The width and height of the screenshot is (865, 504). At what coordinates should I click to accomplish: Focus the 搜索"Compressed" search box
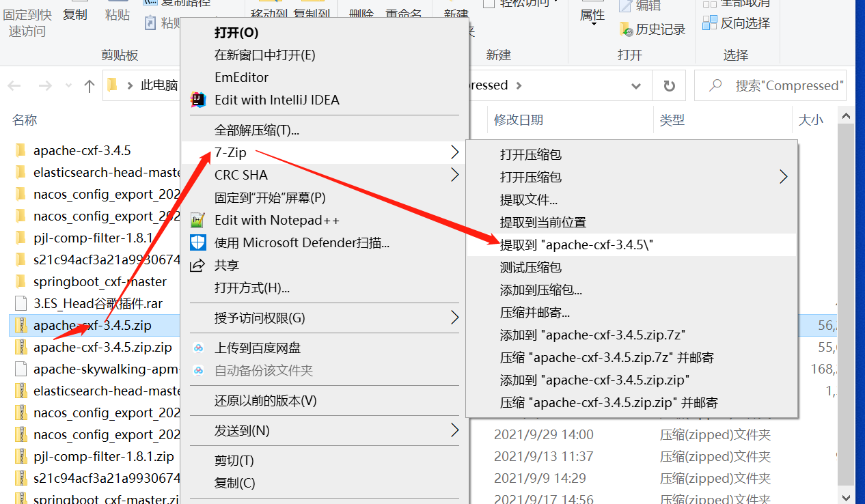pos(770,86)
